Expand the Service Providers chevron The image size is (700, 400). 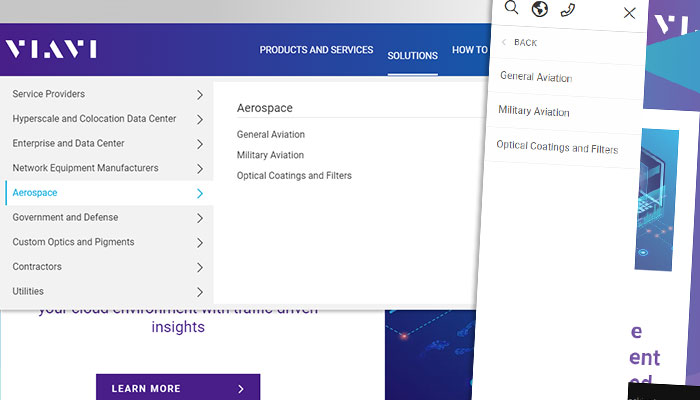pos(200,95)
